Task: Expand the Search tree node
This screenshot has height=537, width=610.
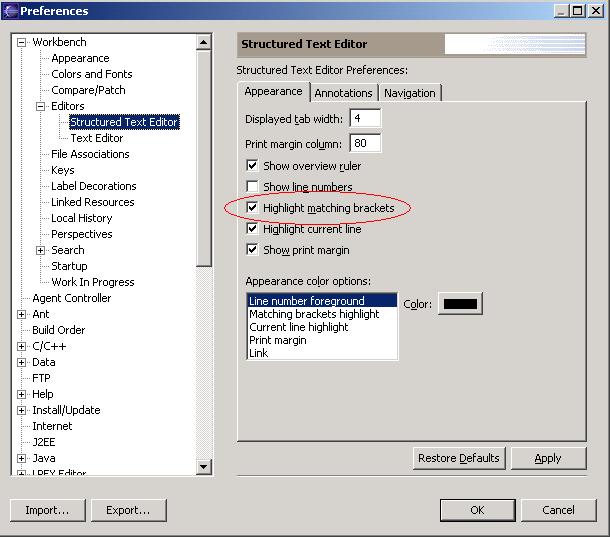Action: (x=41, y=250)
